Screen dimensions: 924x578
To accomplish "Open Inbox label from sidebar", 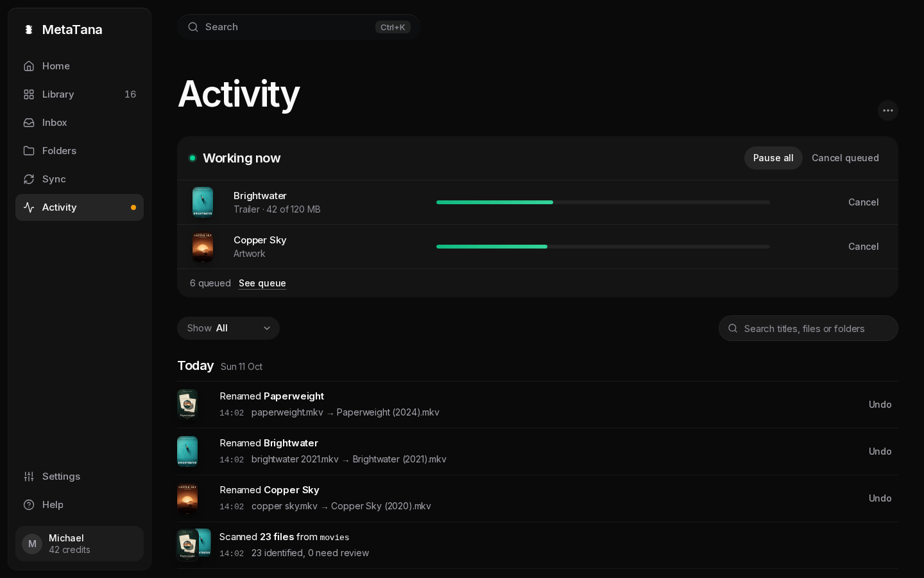I will tap(55, 123).
